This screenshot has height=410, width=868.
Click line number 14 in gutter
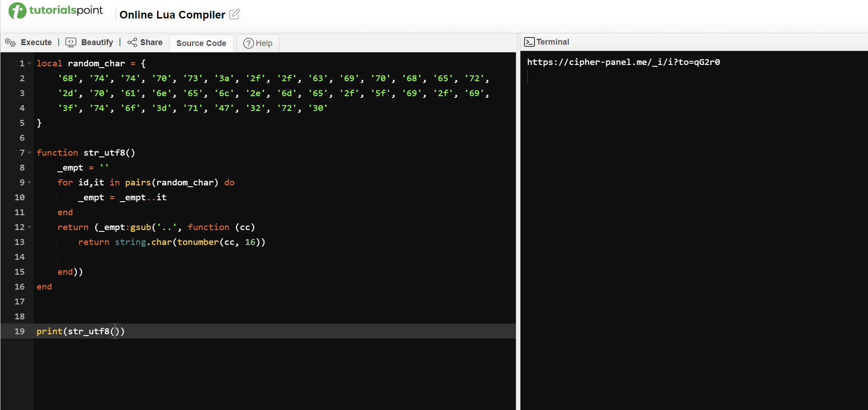coord(19,257)
